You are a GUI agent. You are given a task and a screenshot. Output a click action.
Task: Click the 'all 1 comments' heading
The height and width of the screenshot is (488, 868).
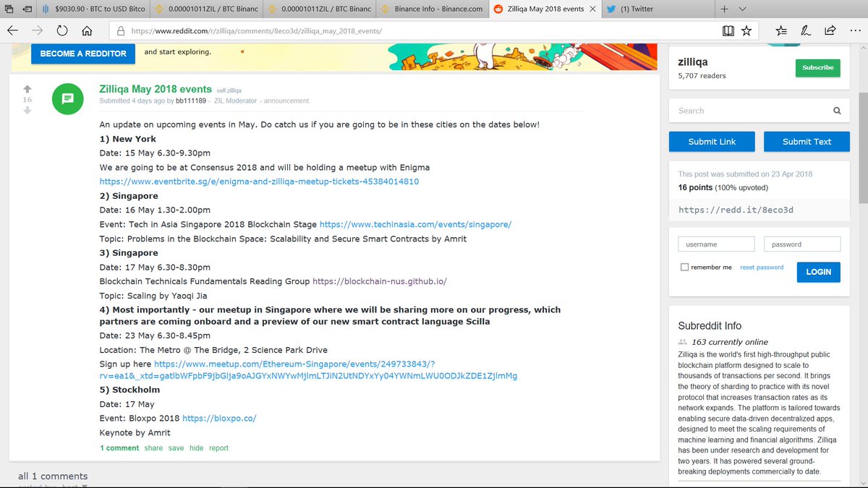click(53, 476)
